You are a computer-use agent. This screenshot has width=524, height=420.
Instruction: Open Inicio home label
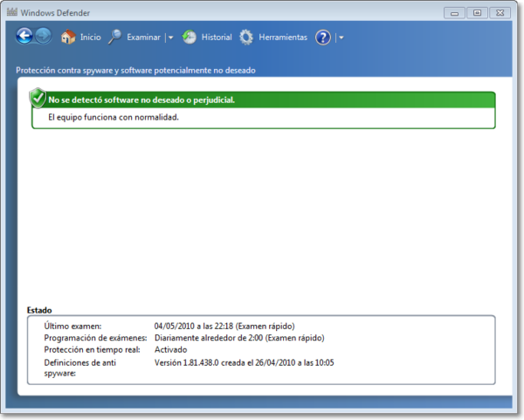click(91, 37)
